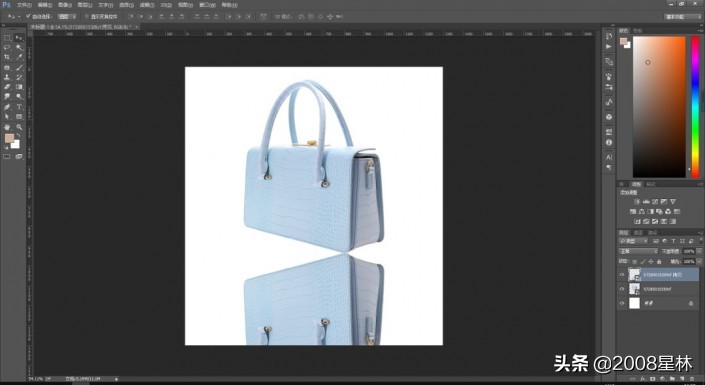705x385 pixels.
Task: Add Curves adjustment from Adjustments panel
Action: pyautogui.click(x=655, y=201)
